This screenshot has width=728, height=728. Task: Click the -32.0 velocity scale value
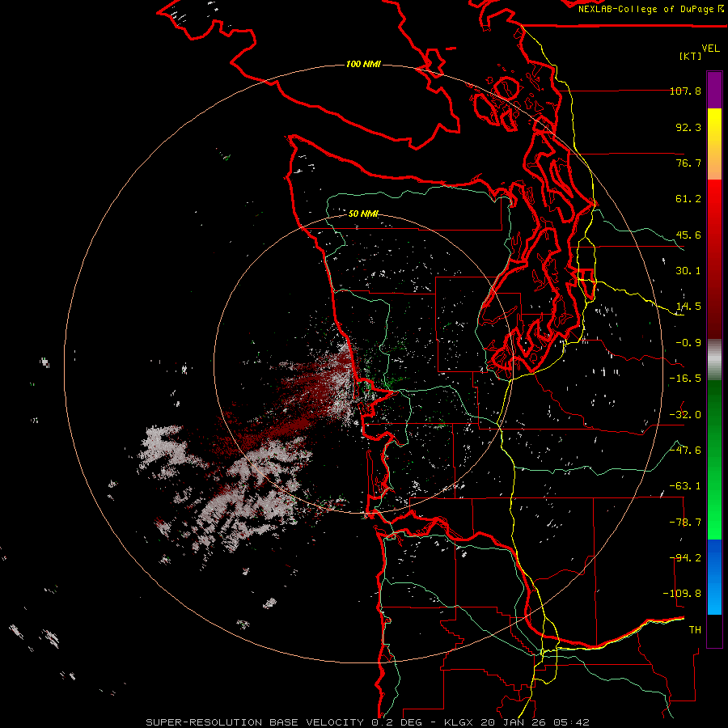pyautogui.click(x=685, y=415)
